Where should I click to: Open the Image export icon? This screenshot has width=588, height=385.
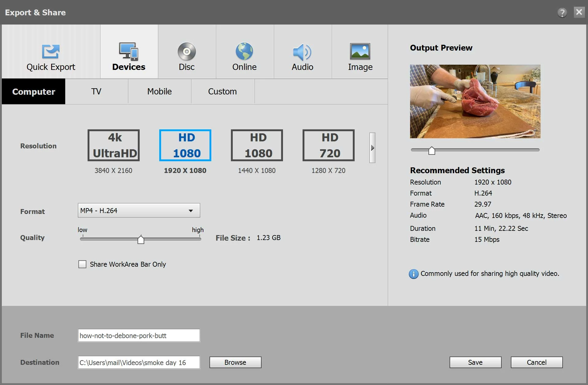pyautogui.click(x=360, y=51)
